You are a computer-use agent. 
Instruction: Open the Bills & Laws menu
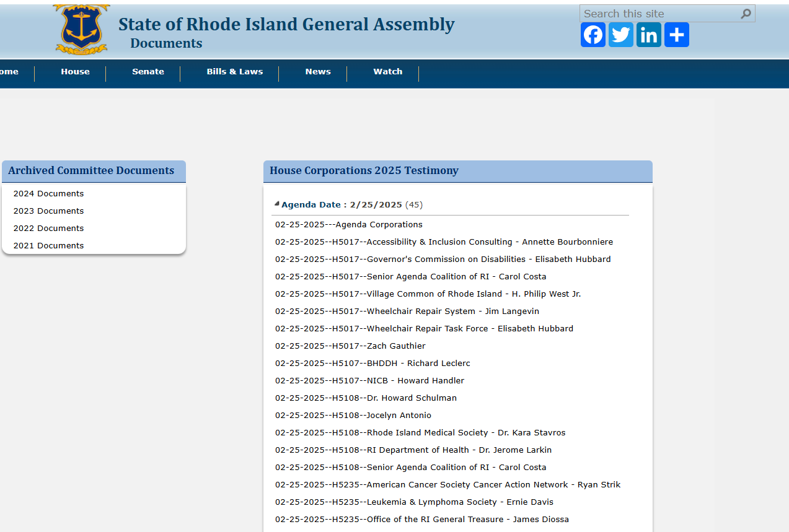[x=234, y=71]
